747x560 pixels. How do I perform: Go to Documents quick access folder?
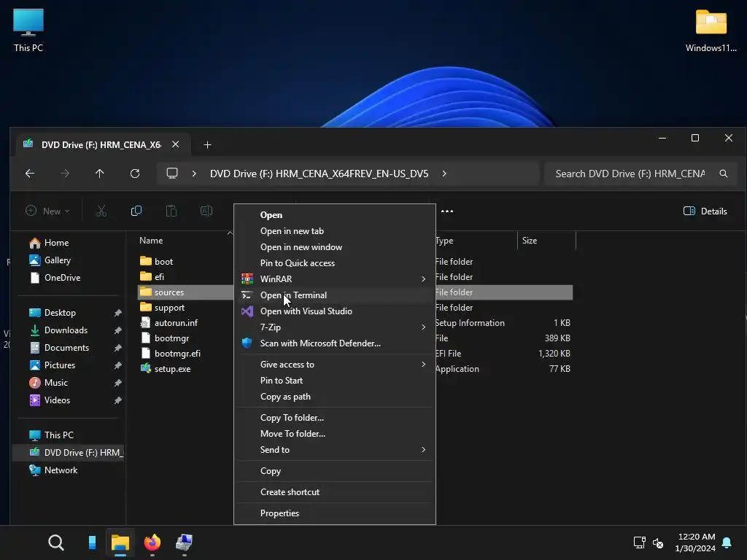click(x=59, y=348)
